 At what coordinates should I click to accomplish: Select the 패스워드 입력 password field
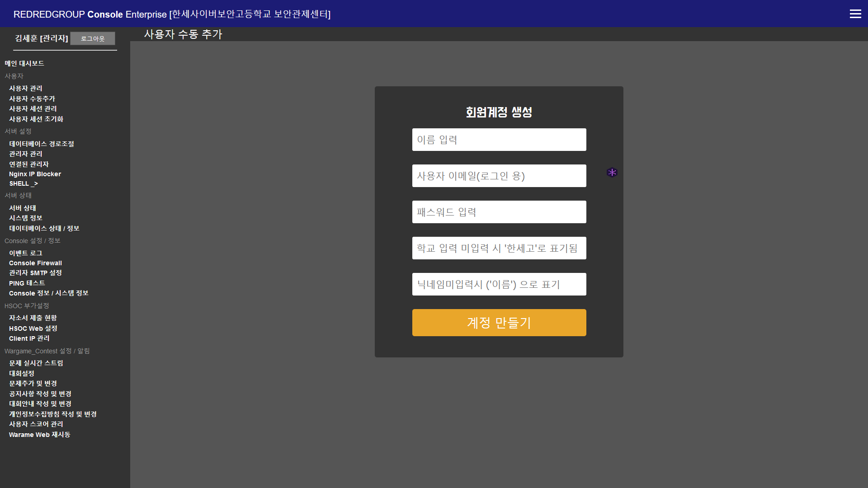pos(499,212)
